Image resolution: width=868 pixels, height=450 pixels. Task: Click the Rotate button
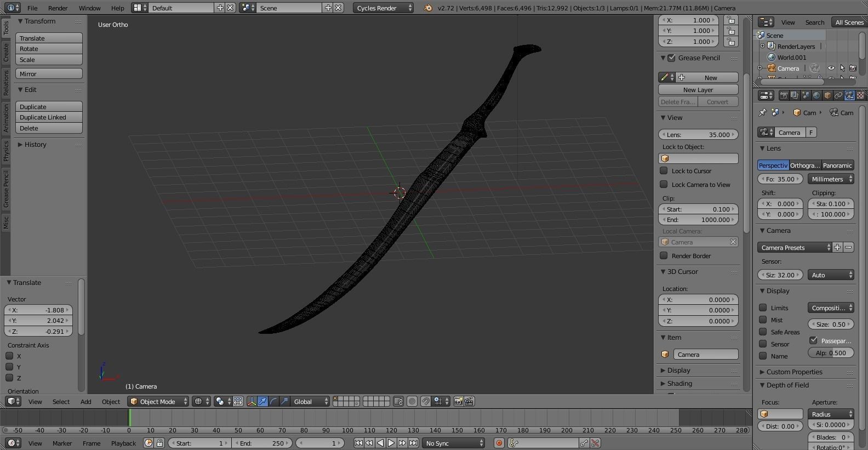(49, 48)
